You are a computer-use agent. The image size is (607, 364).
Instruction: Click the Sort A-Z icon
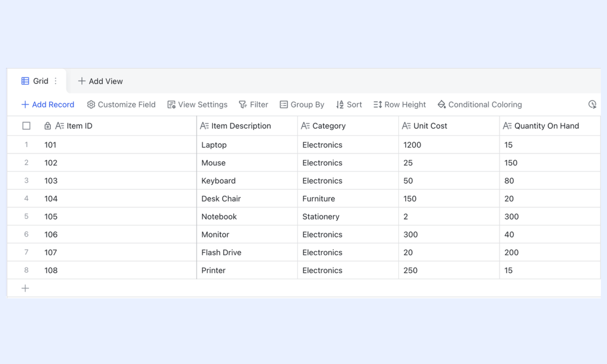click(340, 105)
